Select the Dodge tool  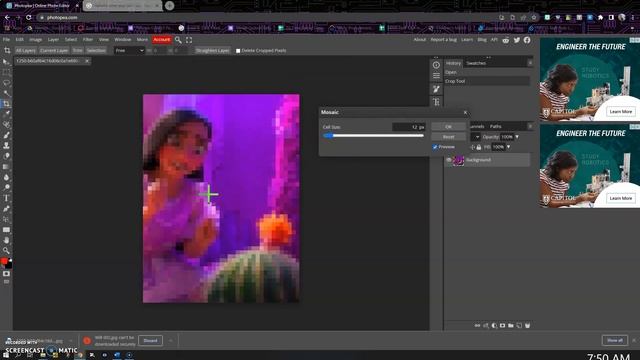(6, 187)
